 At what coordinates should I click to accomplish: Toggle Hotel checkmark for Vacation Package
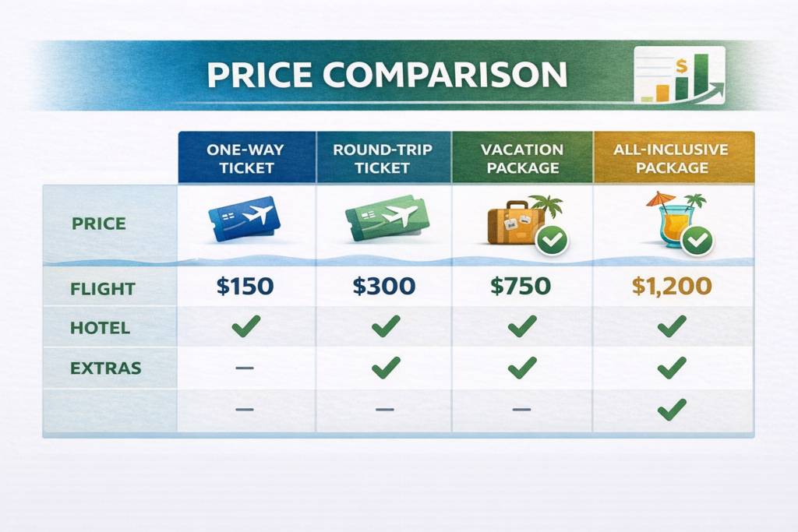pyautogui.click(x=521, y=327)
